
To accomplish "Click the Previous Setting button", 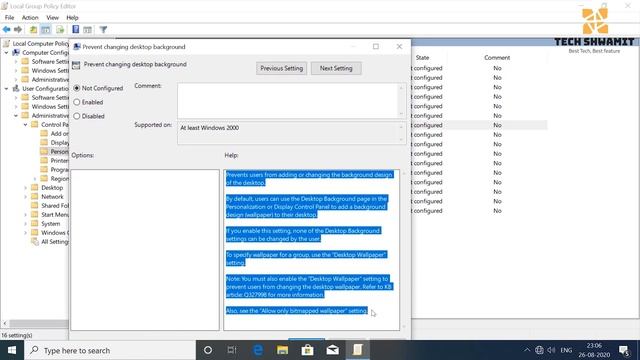I will (282, 68).
